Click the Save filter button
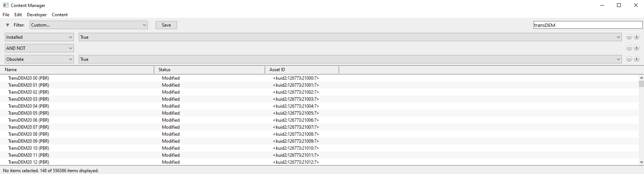Viewport: 644px width, 174px height. pyautogui.click(x=166, y=25)
